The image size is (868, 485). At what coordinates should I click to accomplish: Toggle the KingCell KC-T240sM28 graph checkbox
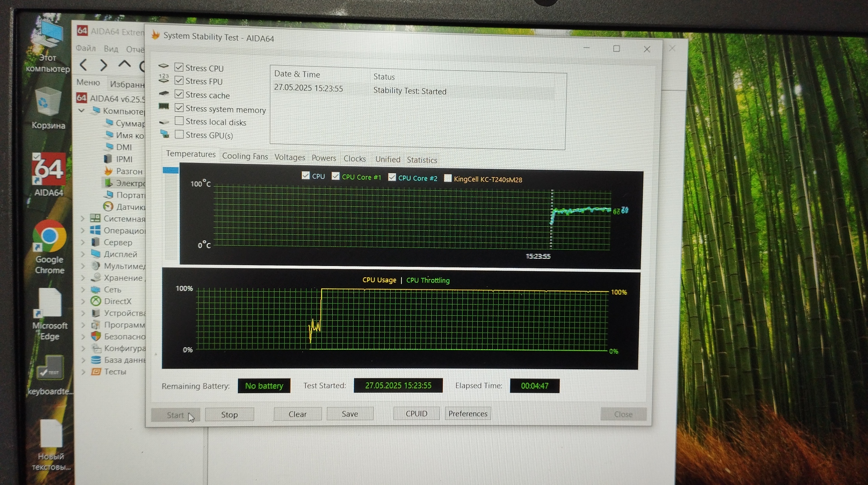[x=448, y=178]
